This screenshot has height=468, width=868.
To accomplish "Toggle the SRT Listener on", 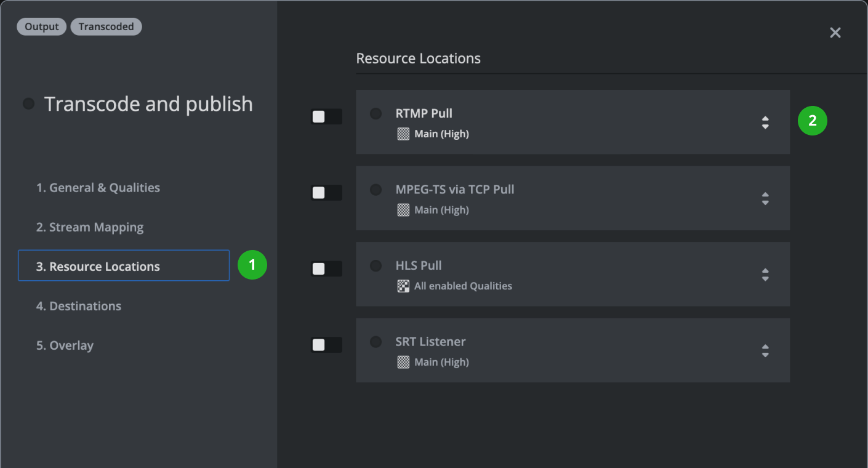I will pos(326,345).
